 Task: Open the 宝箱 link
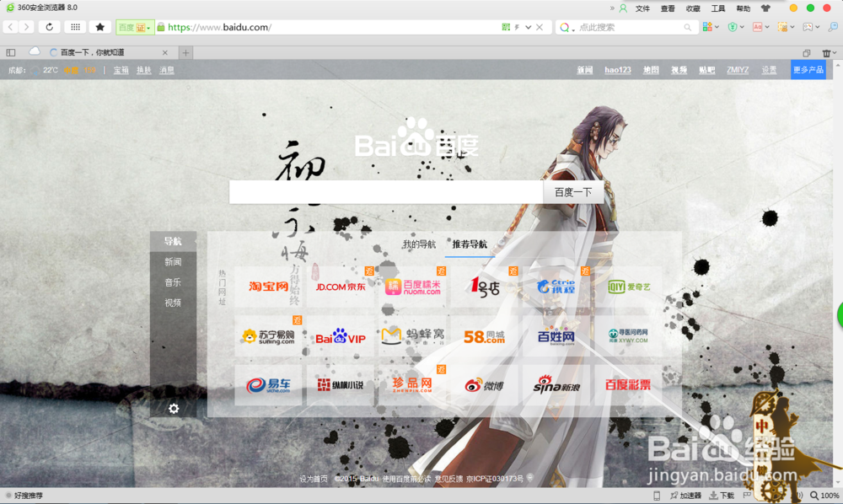[121, 70]
